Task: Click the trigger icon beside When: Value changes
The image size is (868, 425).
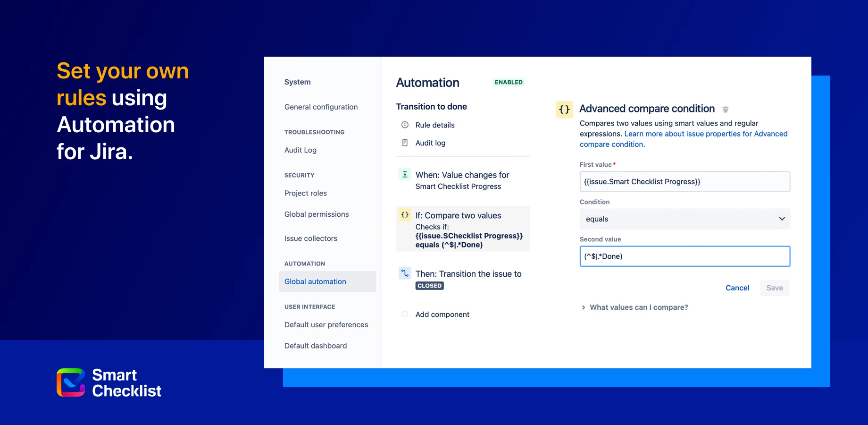Action: (404, 174)
